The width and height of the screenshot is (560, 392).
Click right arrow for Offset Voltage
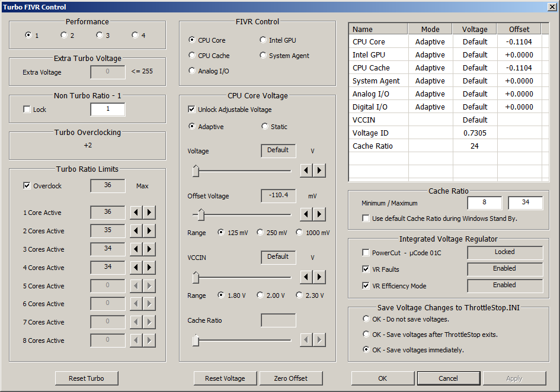coord(319,214)
